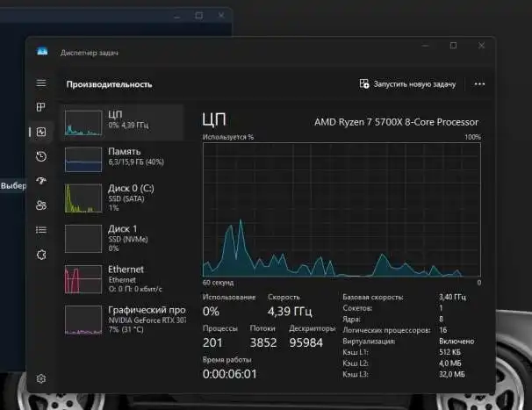The height and width of the screenshot is (410, 532).
Task: Click the Кэш L1 value 512 КБ
Action: pos(449,352)
